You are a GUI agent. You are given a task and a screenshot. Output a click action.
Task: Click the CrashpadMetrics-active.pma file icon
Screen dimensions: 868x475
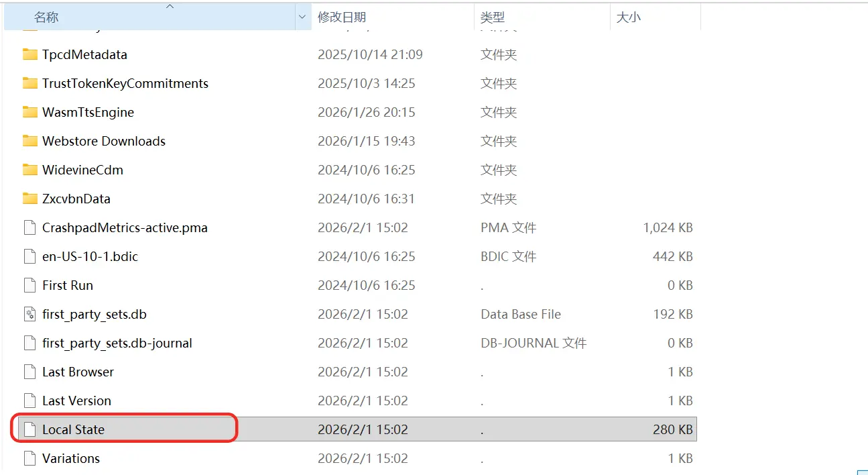click(x=29, y=227)
